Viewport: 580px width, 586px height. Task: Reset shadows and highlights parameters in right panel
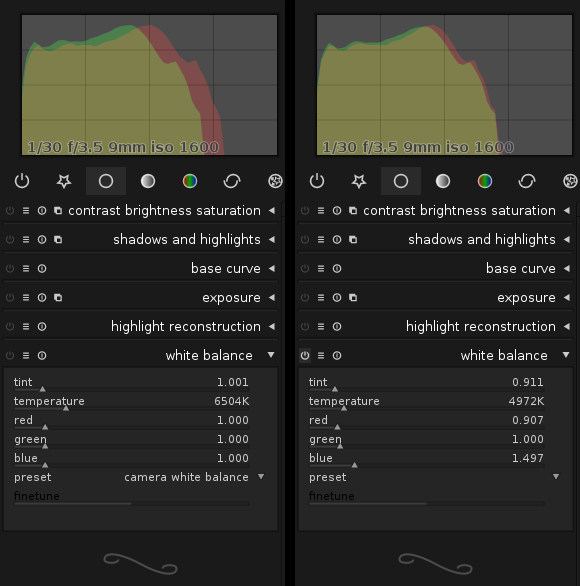[337, 239]
